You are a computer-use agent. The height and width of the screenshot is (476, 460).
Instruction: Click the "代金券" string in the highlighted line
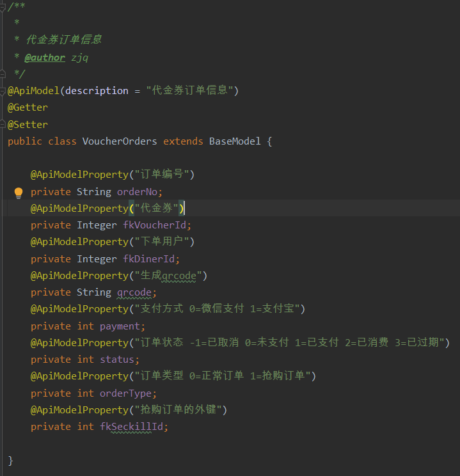click(156, 209)
